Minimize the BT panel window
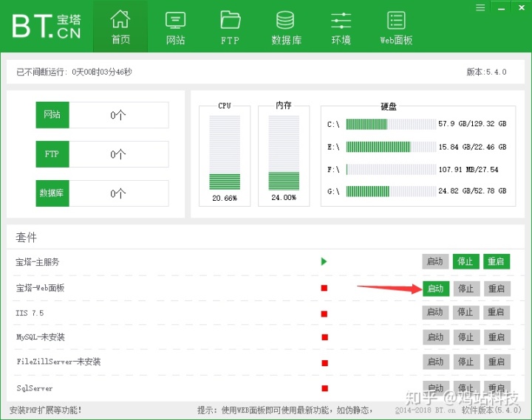This screenshot has width=532, height=420. click(501, 8)
